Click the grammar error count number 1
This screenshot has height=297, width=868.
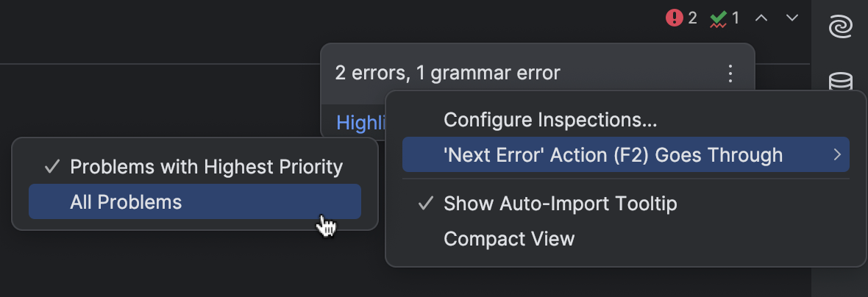(735, 18)
